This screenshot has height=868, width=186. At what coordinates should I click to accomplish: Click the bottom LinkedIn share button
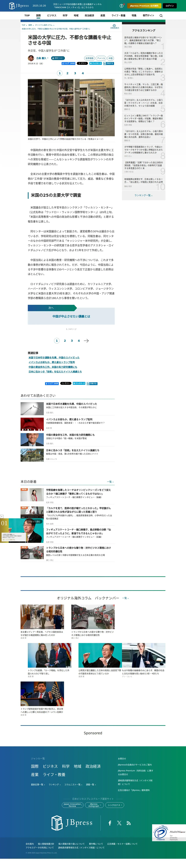point(92,384)
